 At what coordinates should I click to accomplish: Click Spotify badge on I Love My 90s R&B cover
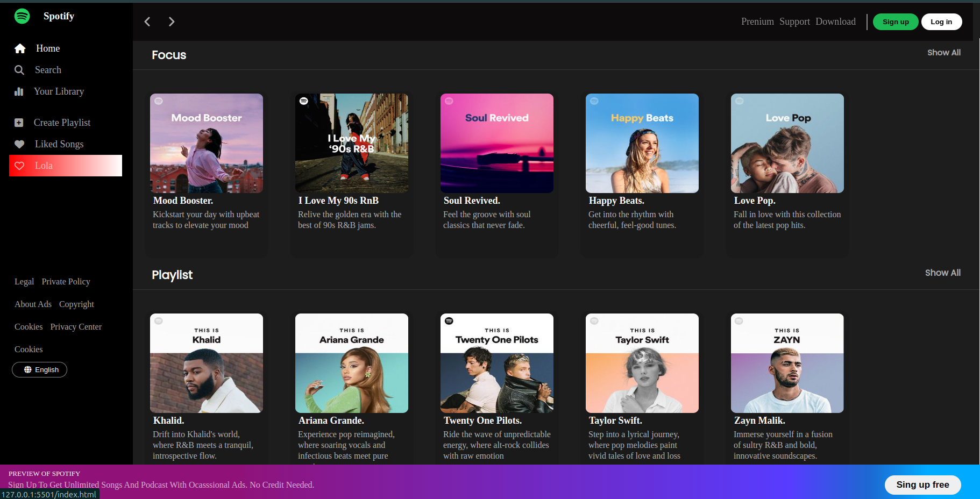click(x=304, y=101)
